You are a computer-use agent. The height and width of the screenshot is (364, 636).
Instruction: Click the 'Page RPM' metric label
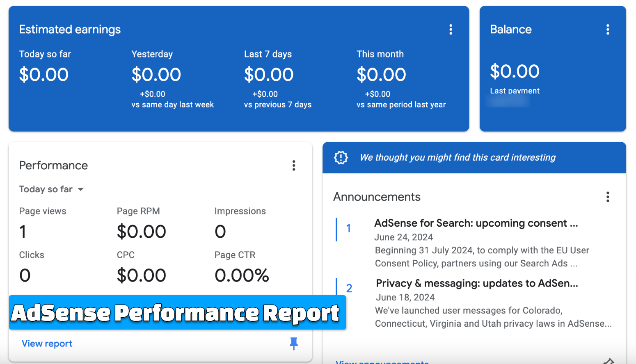pyautogui.click(x=138, y=211)
